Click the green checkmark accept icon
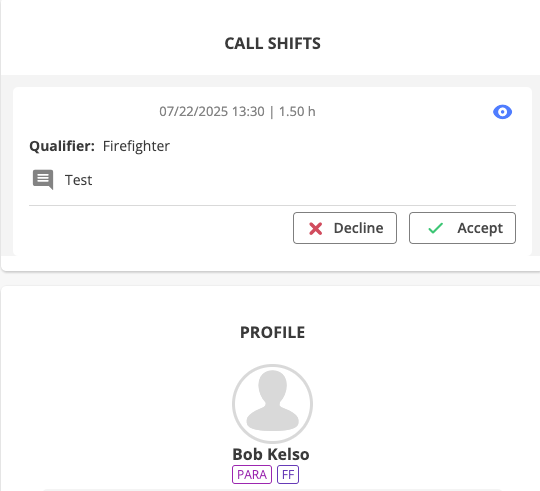 [435, 228]
